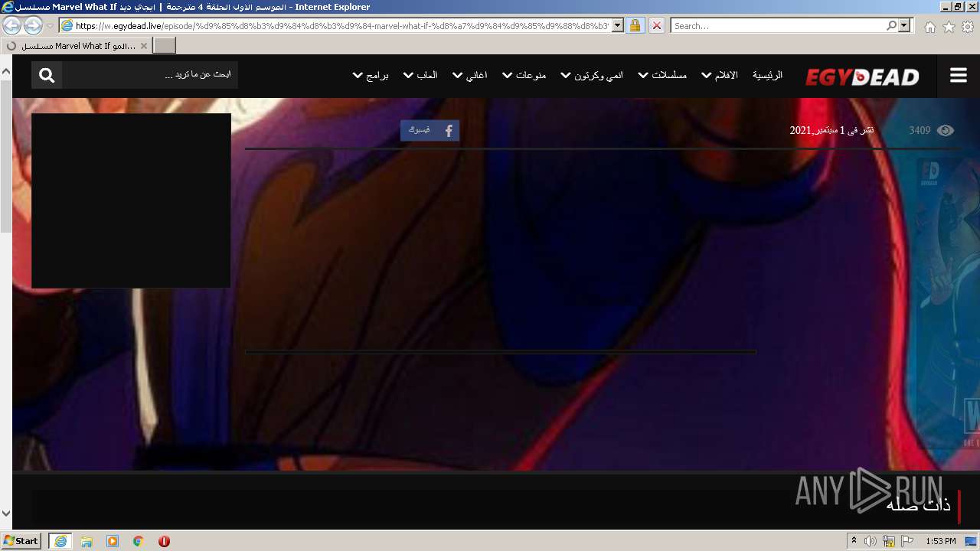Viewport: 980px width, 551px height.
Task: Click the scrollbar down arrow
Action: (6, 514)
